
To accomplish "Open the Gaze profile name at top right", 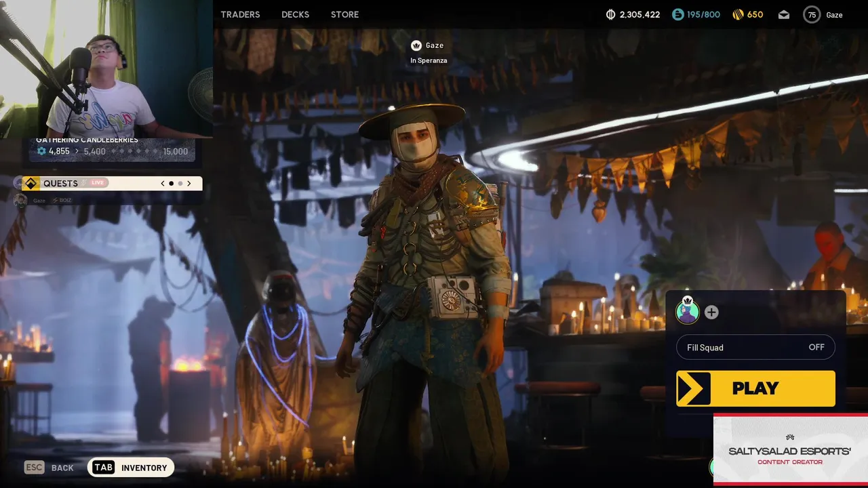I will coord(834,15).
